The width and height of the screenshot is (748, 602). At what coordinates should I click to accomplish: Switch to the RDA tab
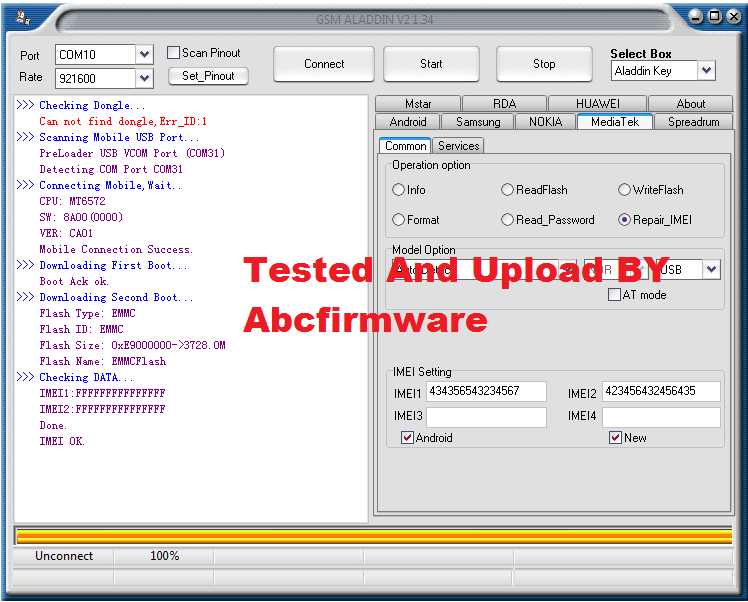tap(504, 104)
